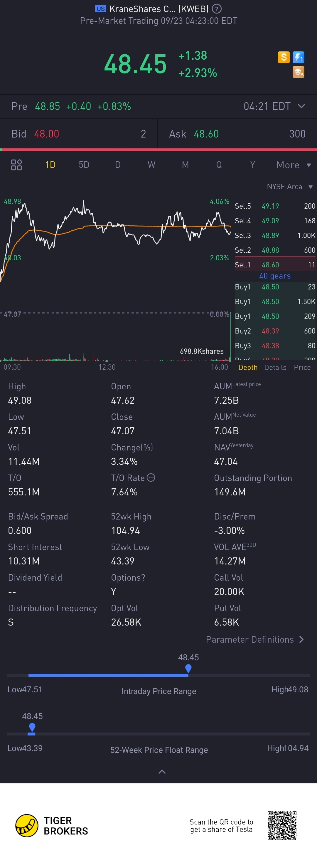Tap the Buy3 48.38 order row
Viewport: 317px width, 868px height.
275,346
